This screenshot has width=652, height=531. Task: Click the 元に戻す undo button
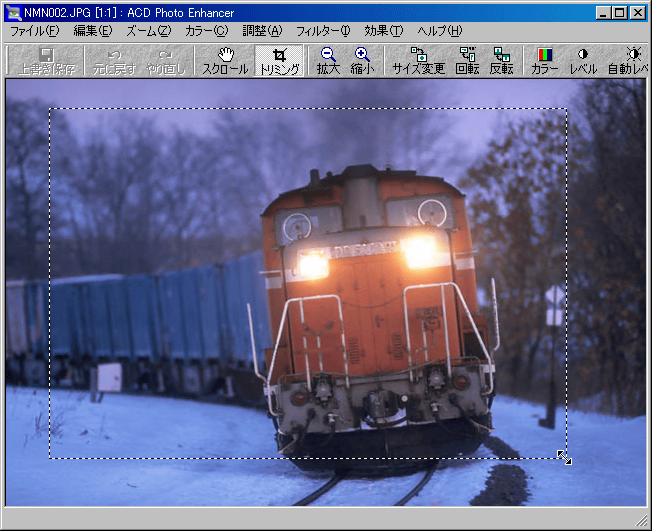click(x=114, y=61)
